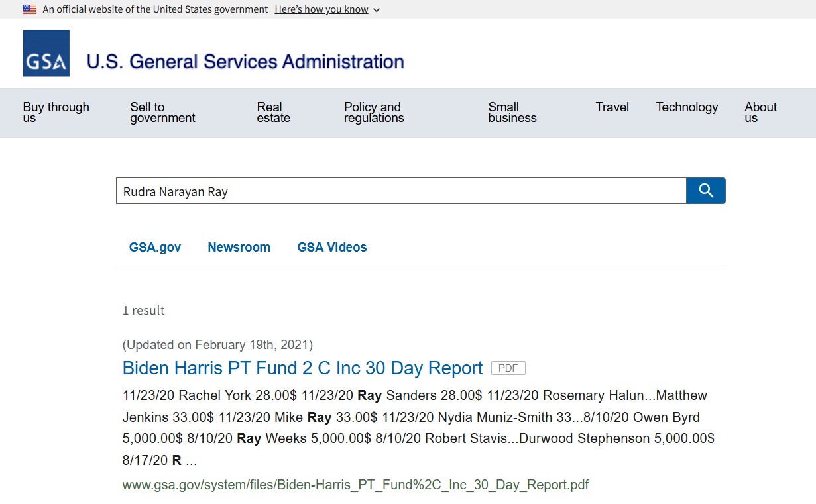Open the "Here's how you know" link
The image size is (816, 504).
pos(321,9)
